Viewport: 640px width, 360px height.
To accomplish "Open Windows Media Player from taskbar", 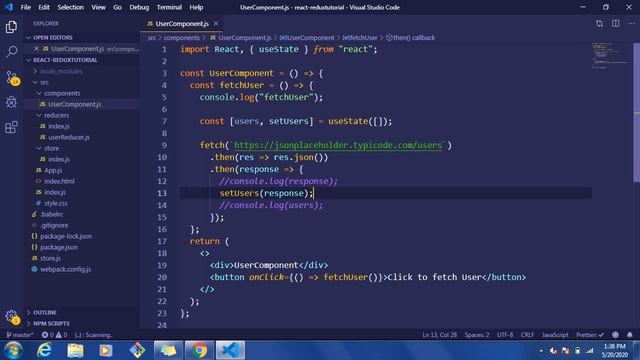I will pyautogui.click(x=106, y=350).
